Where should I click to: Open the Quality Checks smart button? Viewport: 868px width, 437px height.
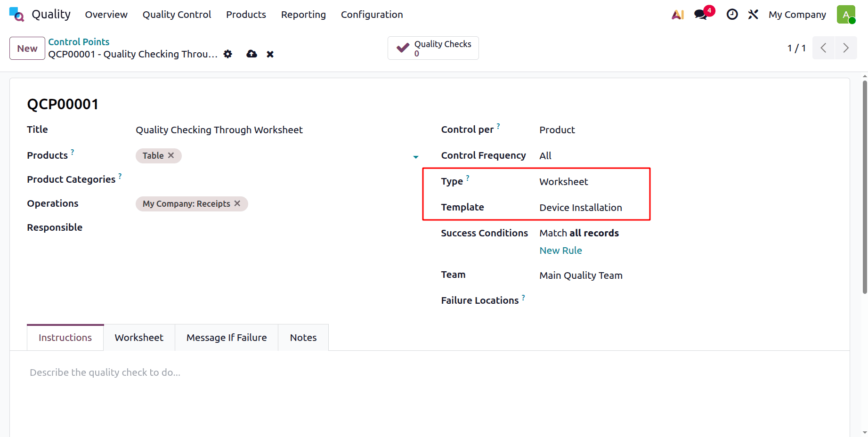(433, 48)
